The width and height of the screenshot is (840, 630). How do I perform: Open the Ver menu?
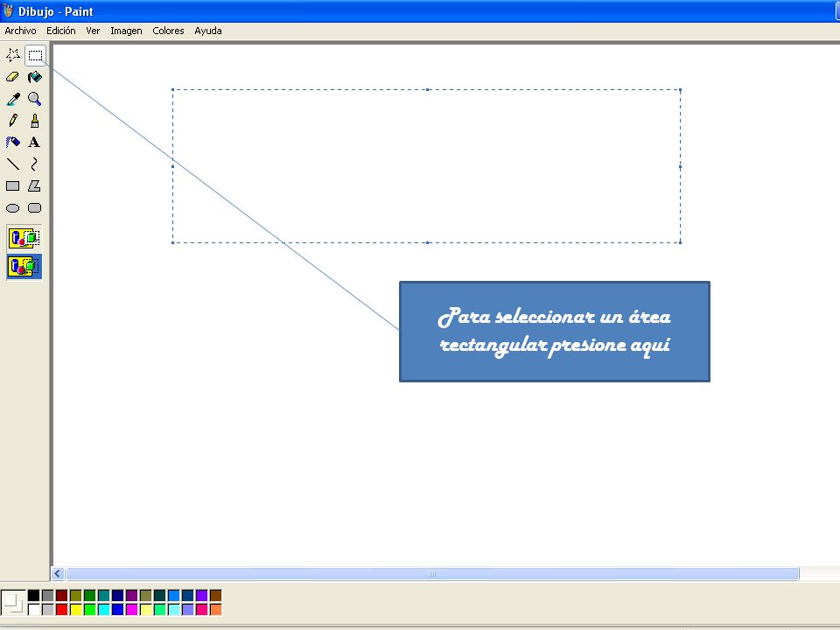tap(93, 31)
